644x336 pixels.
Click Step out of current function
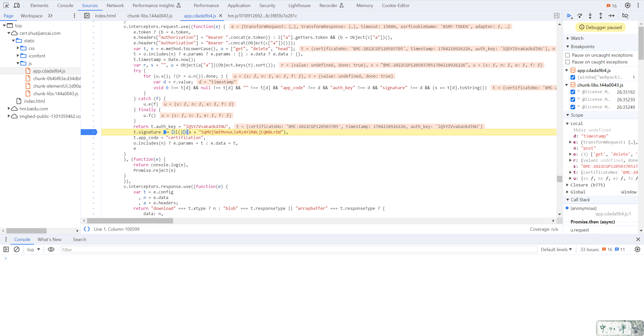601,16
